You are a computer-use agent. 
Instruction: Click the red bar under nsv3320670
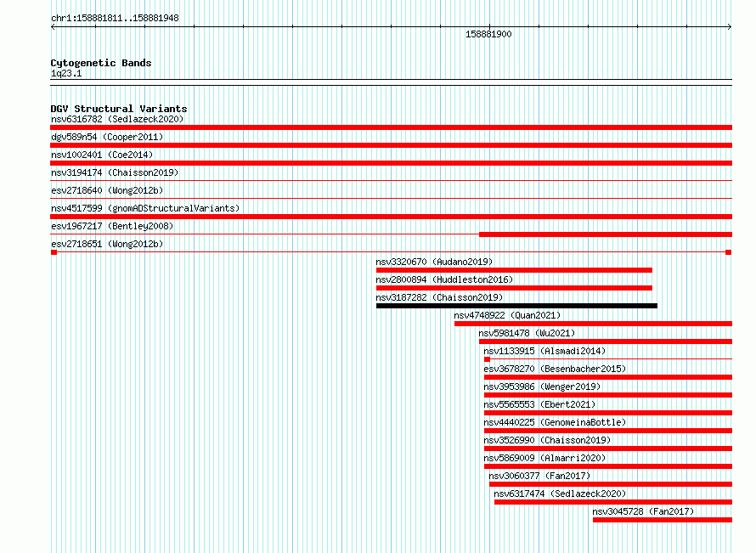[x=514, y=270]
